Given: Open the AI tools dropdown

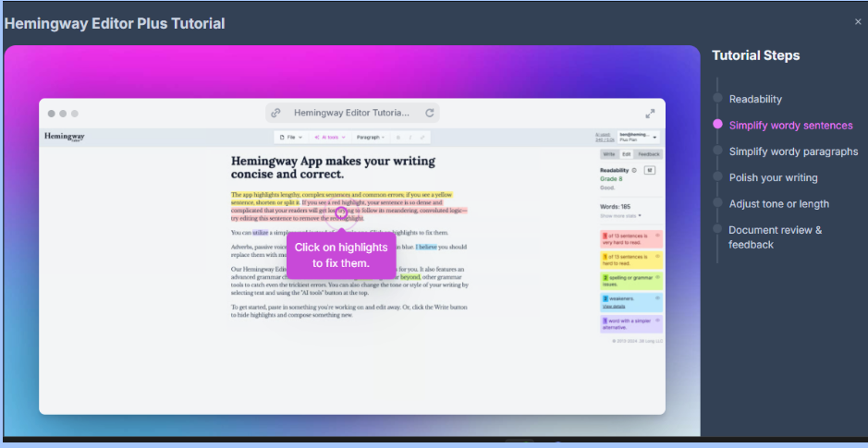Looking at the screenshot, I should pos(330,137).
